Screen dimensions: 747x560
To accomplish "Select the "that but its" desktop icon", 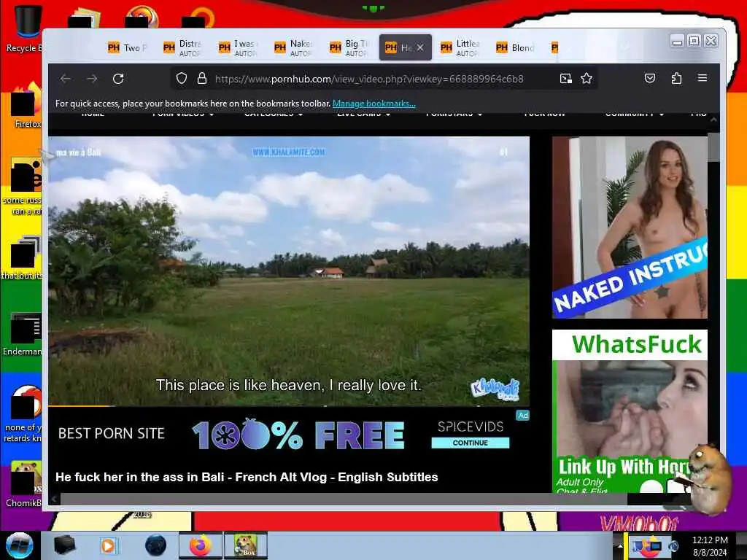I will click(x=24, y=258).
